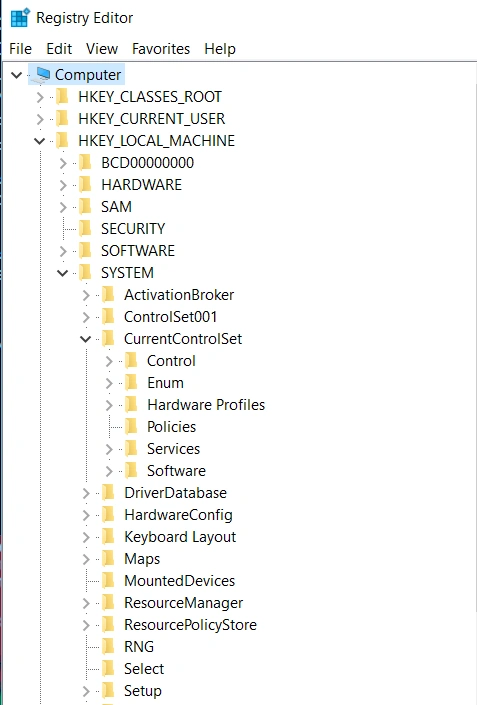Image resolution: width=477 pixels, height=705 pixels.
Task: Click the SYSTEM folder icon
Action: pyautogui.click(x=85, y=272)
